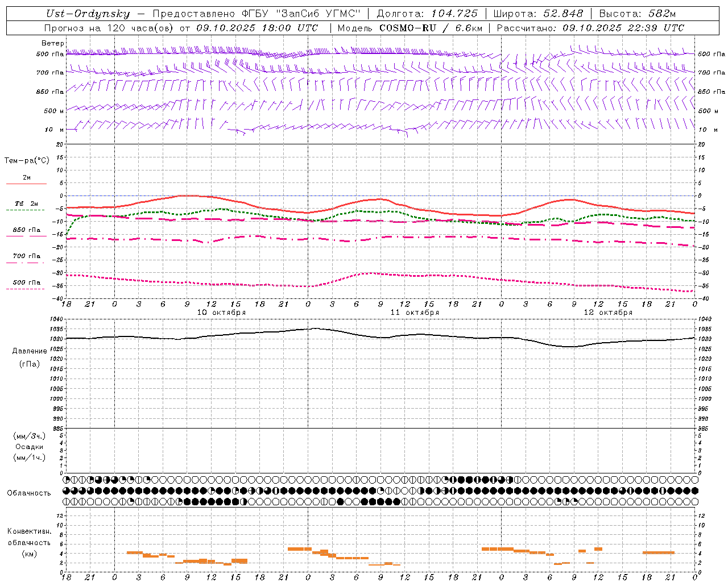This screenshot has height=582, width=728.
Task: Click 'Рассчитано: 09.10.2025 22:39 UTC' text
Action: coord(590,28)
